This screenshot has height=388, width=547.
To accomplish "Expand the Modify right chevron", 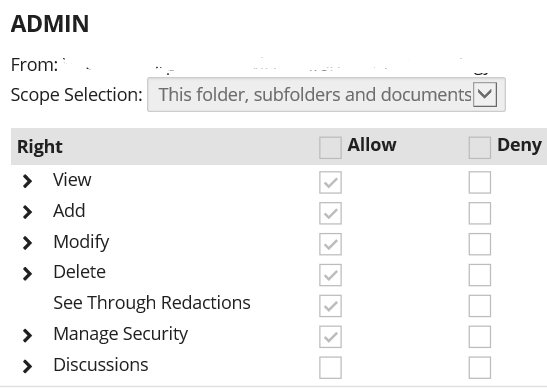I will tap(27, 243).
